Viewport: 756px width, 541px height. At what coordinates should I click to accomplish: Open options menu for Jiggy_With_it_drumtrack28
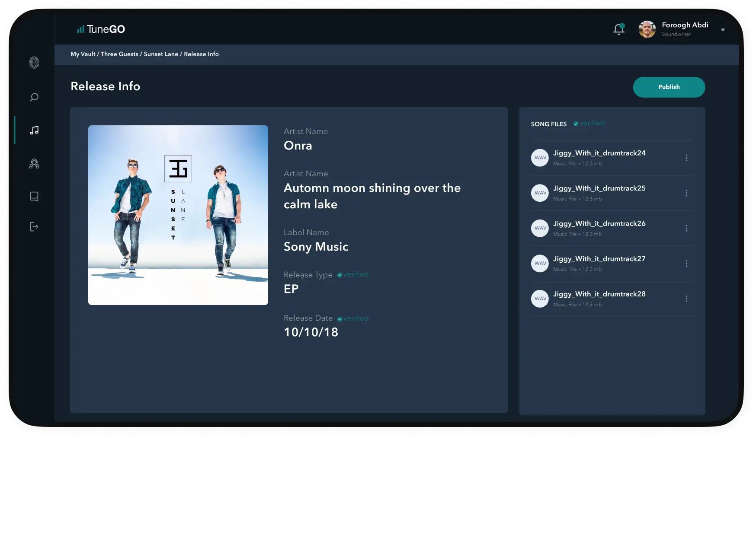[x=686, y=299]
